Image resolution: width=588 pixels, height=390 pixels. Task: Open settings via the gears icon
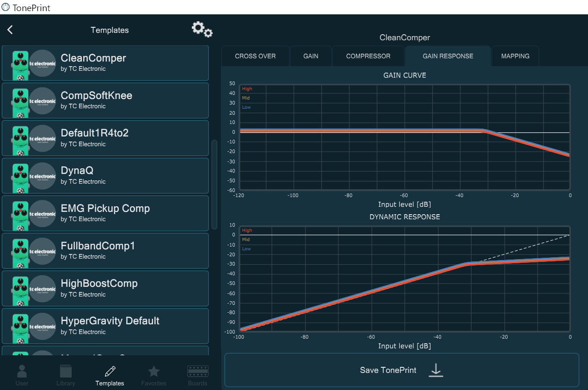point(202,30)
